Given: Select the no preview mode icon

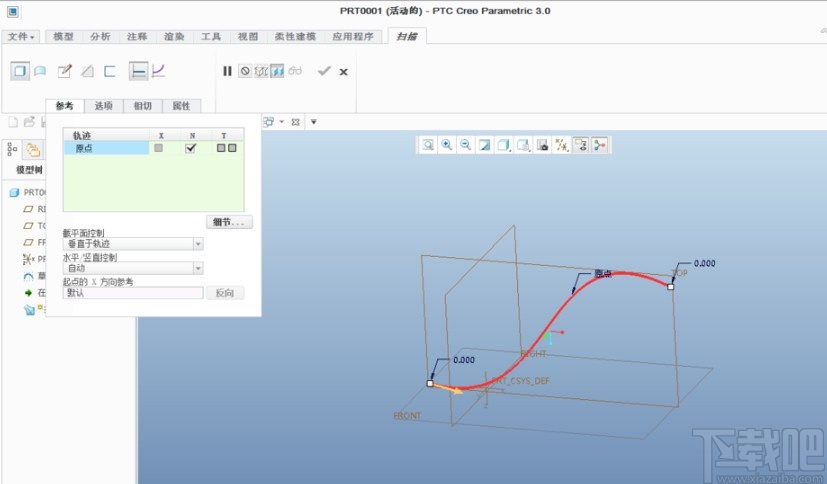Looking at the screenshot, I should (245, 71).
